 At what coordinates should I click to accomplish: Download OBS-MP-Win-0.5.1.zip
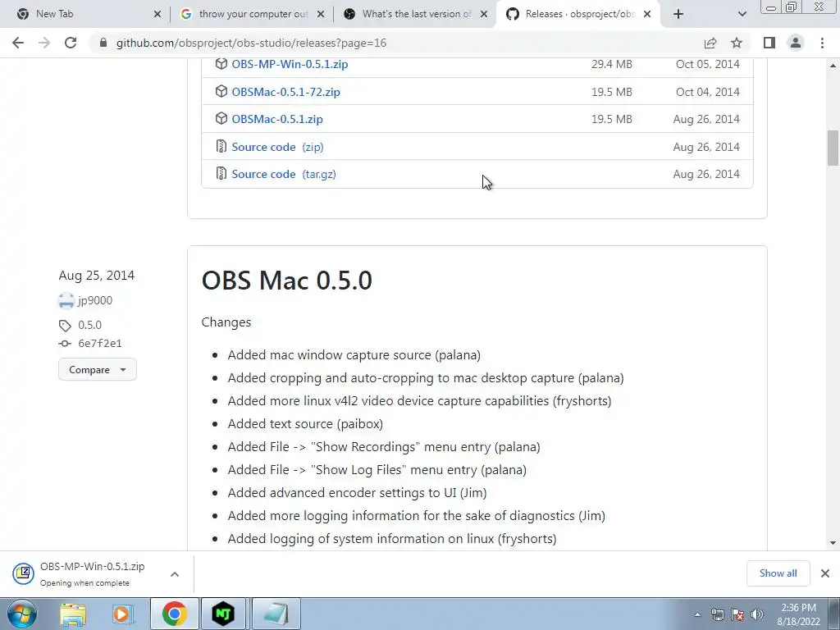click(290, 64)
